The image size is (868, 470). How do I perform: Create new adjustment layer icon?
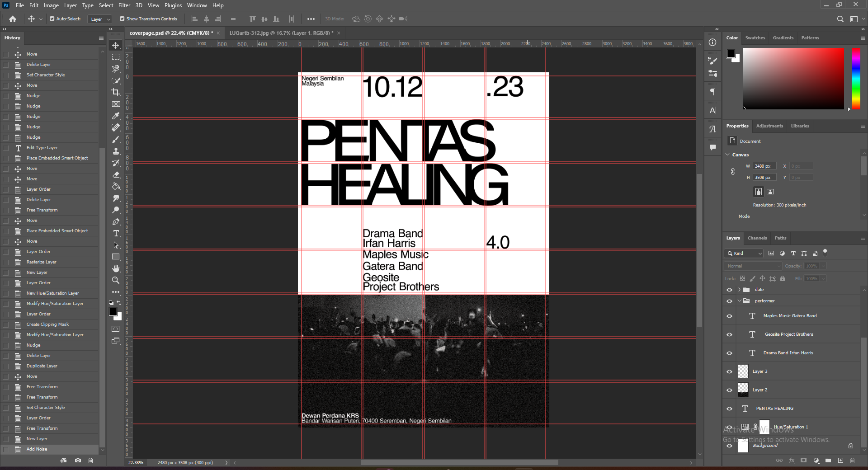point(816,461)
